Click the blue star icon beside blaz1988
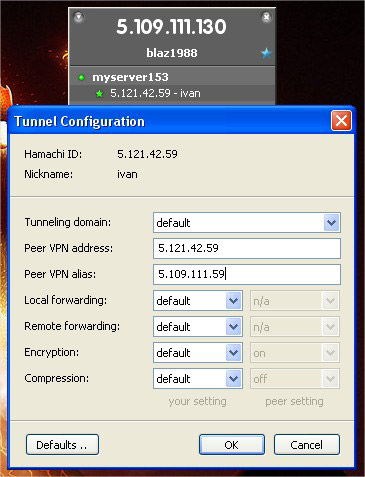The height and width of the screenshot is (477, 365). [x=266, y=53]
